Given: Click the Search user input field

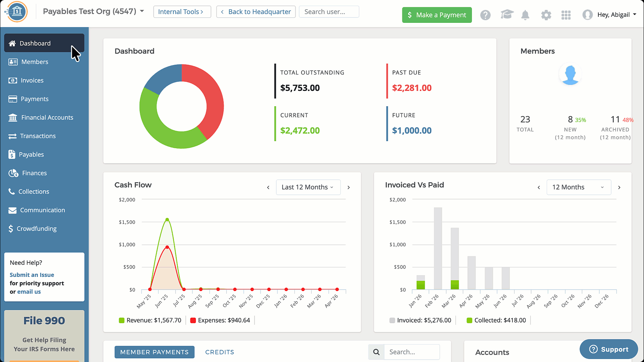Looking at the screenshot, I should [x=329, y=12].
